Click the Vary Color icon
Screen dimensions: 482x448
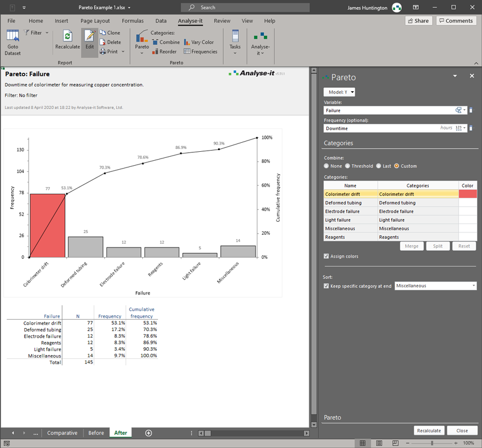pyautogui.click(x=187, y=42)
